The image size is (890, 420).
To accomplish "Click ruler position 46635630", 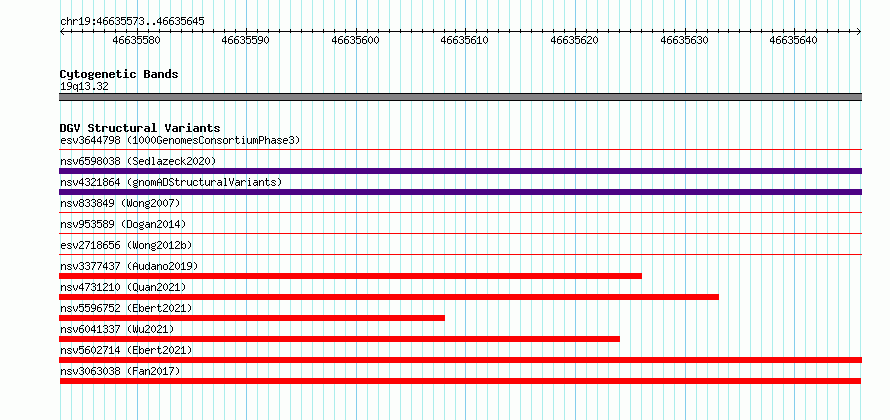I will (x=685, y=40).
